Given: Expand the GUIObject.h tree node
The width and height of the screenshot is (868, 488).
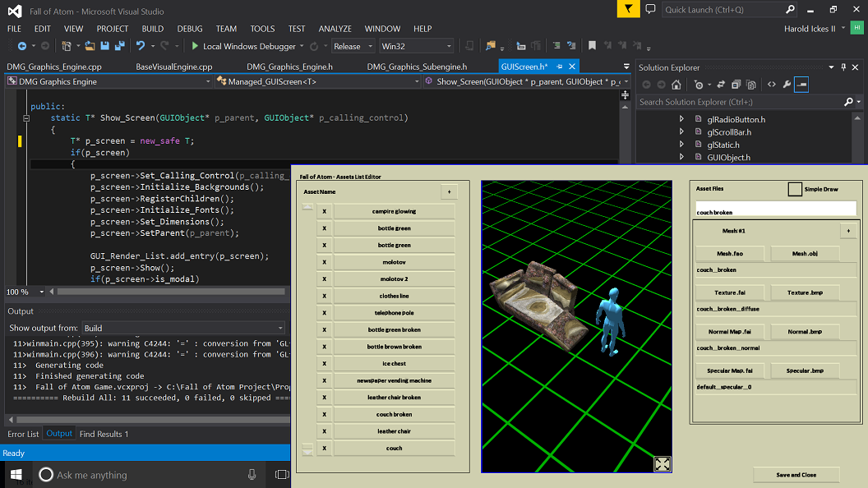Looking at the screenshot, I should pyautogui.click(x=681, y=157).
